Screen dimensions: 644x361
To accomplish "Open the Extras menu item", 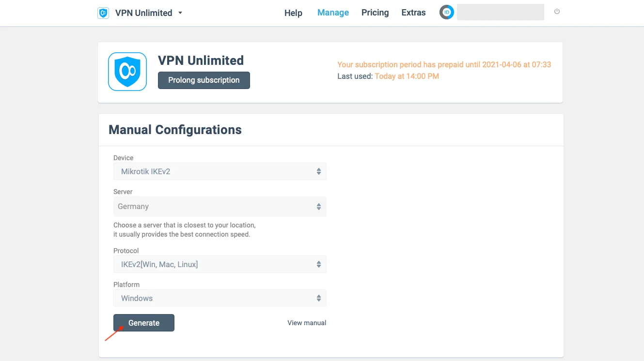I will [413, 13].
